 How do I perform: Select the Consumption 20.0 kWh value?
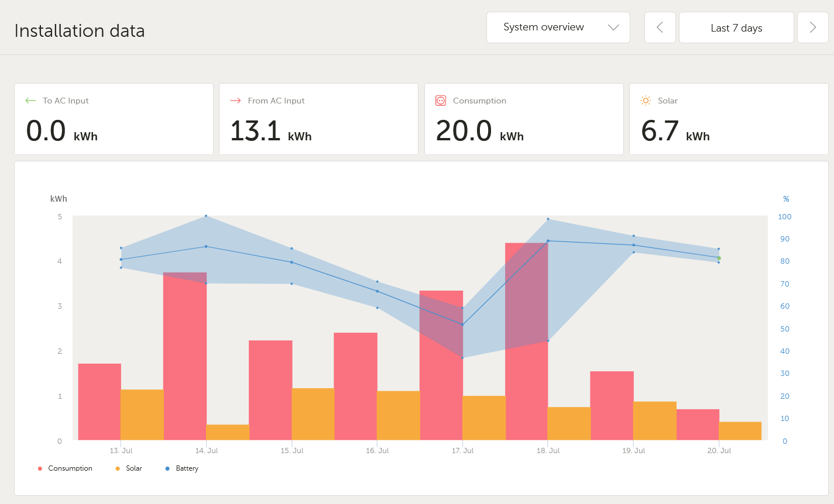[x=479, y=130]
